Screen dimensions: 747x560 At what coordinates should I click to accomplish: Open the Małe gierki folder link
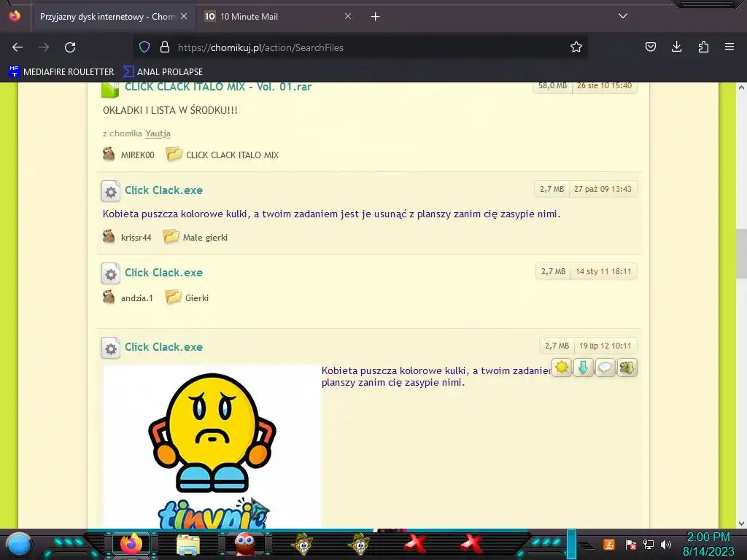point(205,238)
